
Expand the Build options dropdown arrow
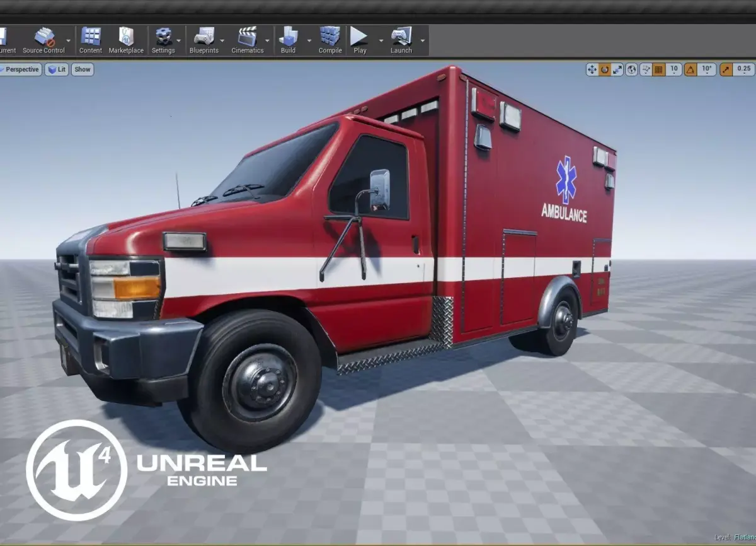[309, 40]
